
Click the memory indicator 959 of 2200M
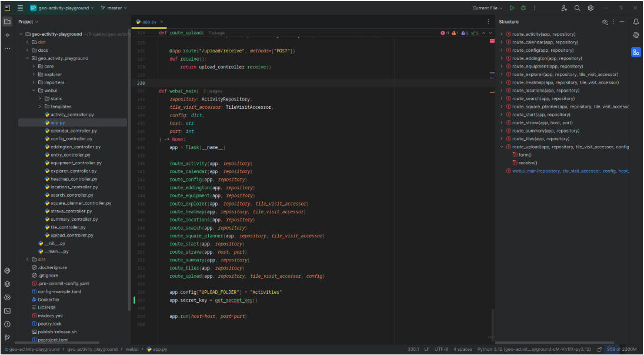click(x=622, y=349)
